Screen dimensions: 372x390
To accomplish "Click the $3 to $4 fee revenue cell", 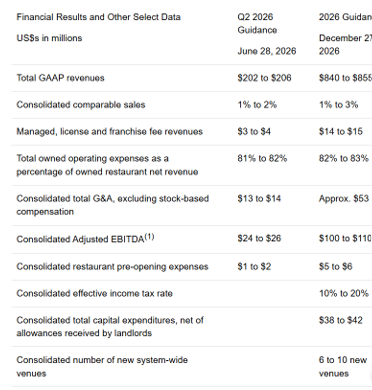I will tap(254, 131).
